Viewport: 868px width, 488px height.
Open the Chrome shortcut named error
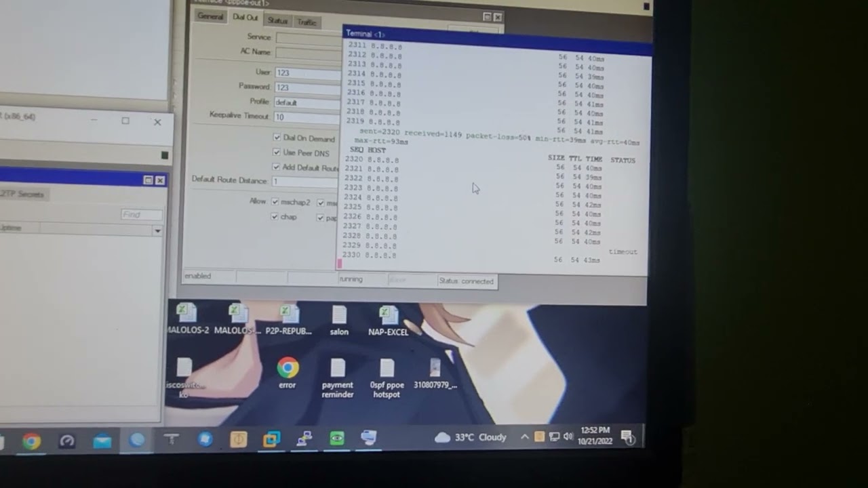(x=288, y=373)
